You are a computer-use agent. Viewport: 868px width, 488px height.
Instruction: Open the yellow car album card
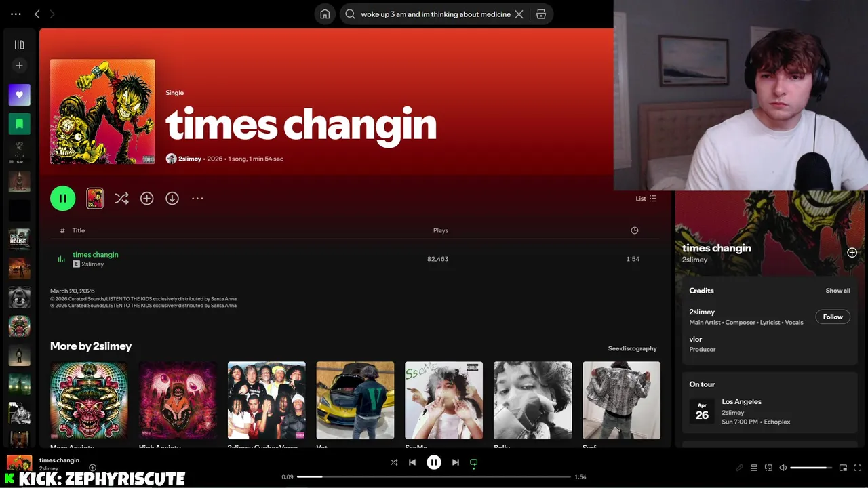[x=355, y=404]
